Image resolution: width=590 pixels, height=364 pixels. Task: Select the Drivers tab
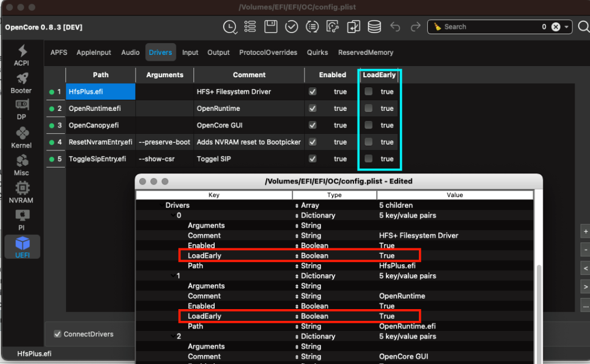coord(160,53)
